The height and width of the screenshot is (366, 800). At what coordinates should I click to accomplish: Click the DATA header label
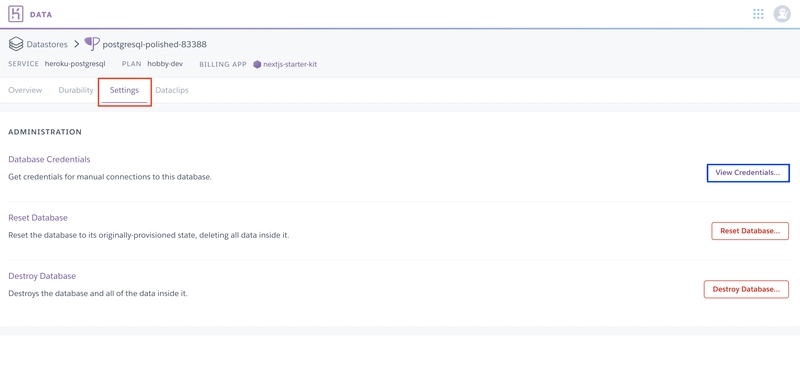[41, 14]
